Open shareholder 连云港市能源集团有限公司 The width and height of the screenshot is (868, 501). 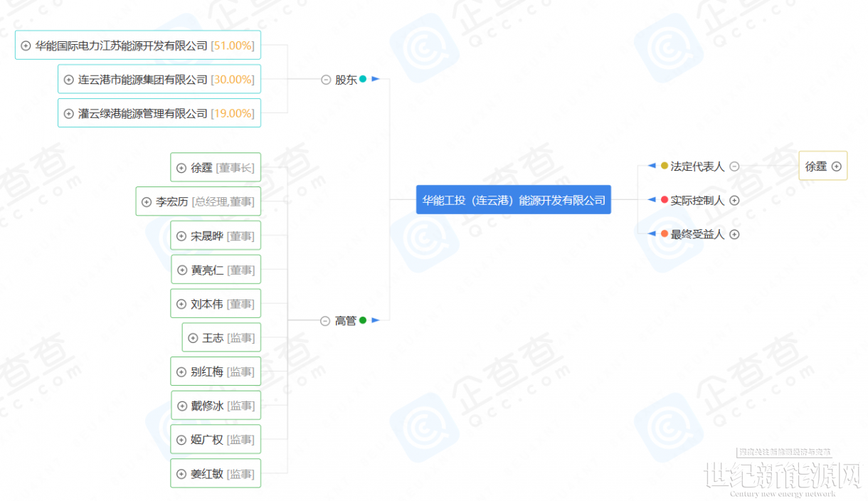[x=143, y=80]
